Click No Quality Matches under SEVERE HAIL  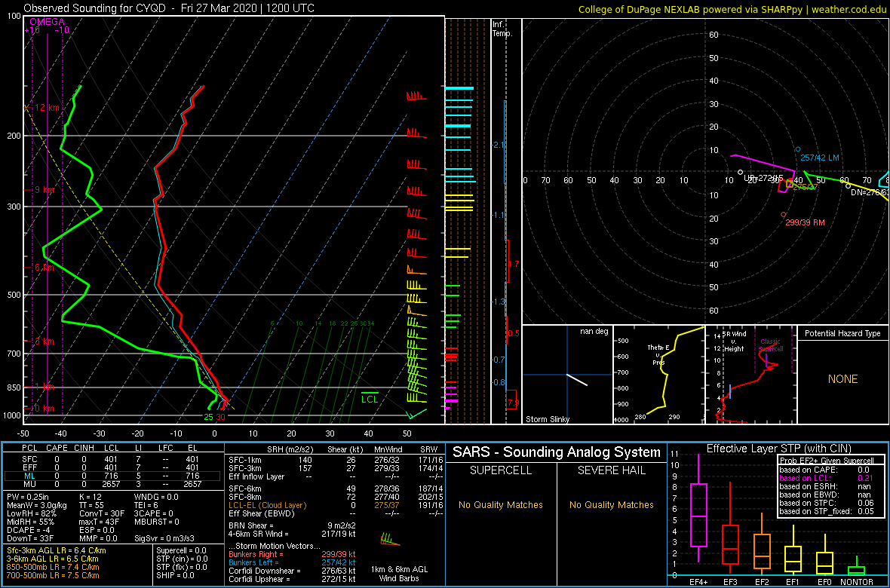(x=612, y=504)
